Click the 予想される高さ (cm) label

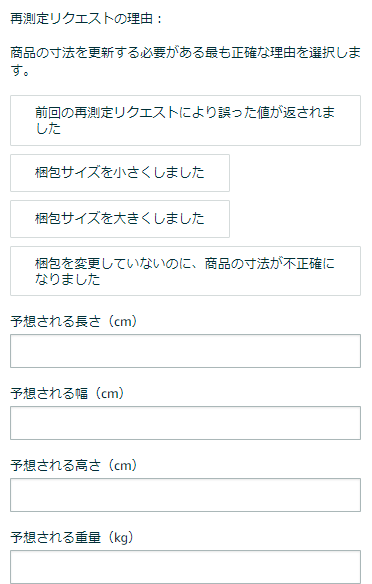point(74,465)
